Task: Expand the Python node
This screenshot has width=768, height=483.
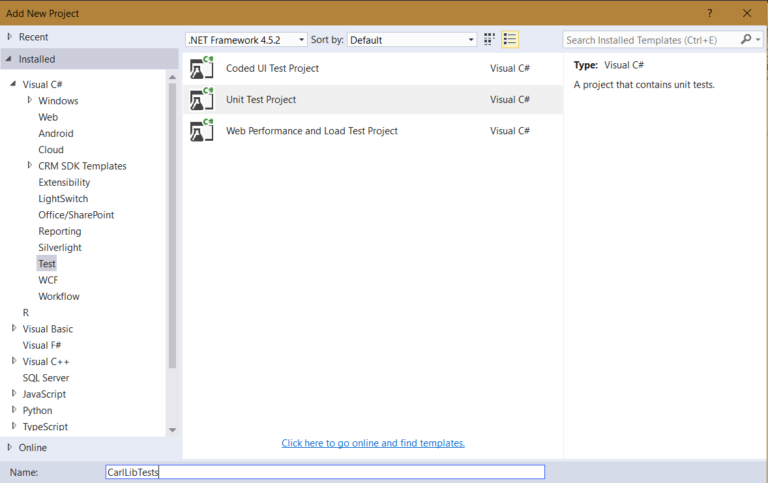Action: tap(14, 410)
